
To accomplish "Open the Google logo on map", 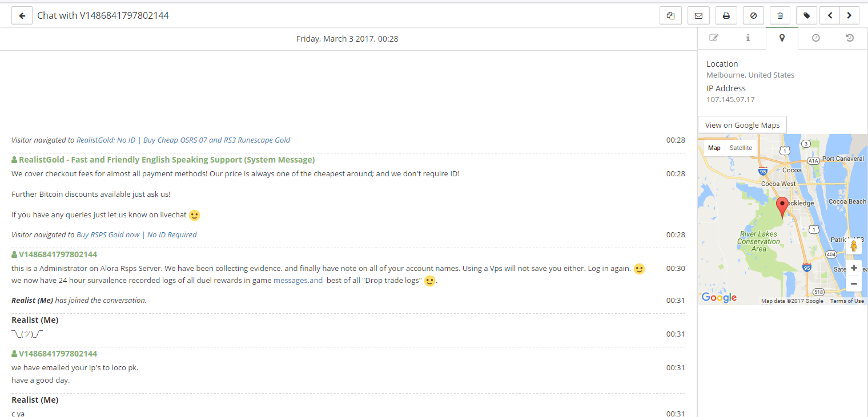I will point(719,297).
